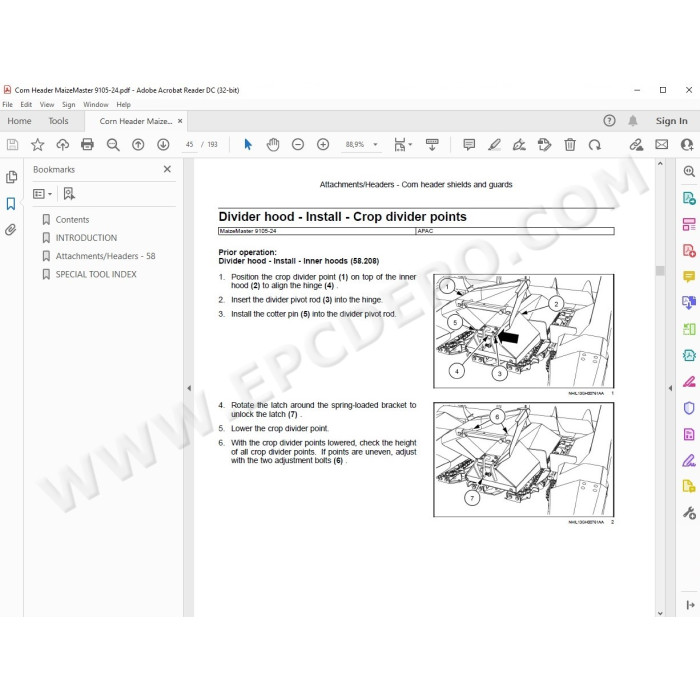Open the Create PDF tool
Viewport: 700px width, 700px height.
pyautogui.click(x=689, y=250)
